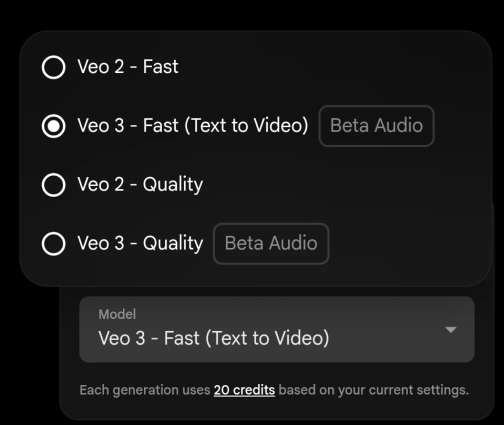This screenshot has width=504, height=425.
Task: Click the selected Veo 3 - Fast radio circle
Action: [x=53, y=126]
